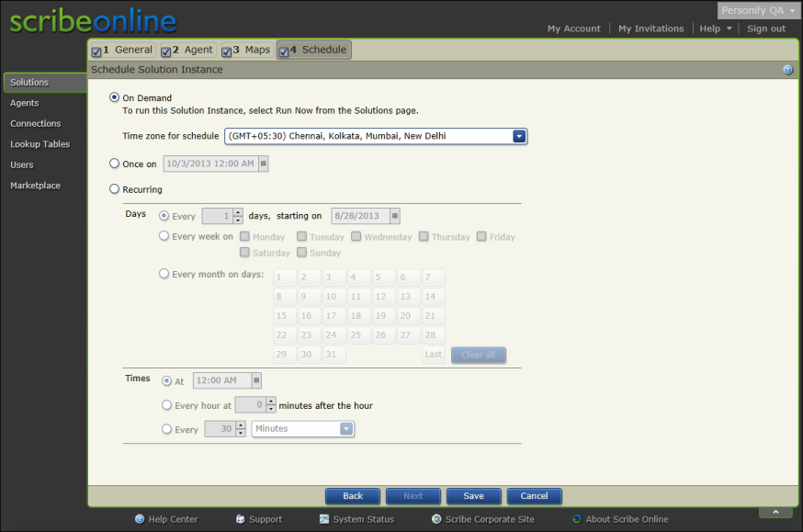
Task: Open Solutions in the sidebar
Action: coord(45,83)
